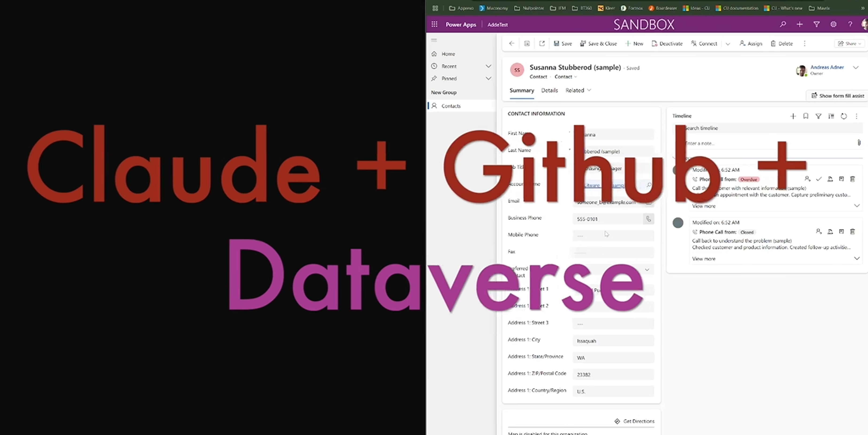
Task: Click Get Directions link
Action: pyautogui.click(x=635, y=421)
